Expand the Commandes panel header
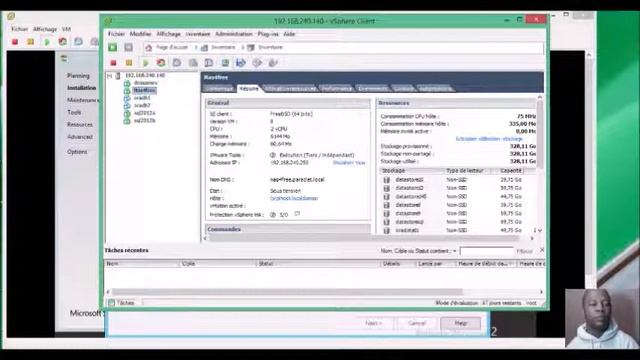Image resolution: width=640 pixels, height=360 pixels. point(288,229)
